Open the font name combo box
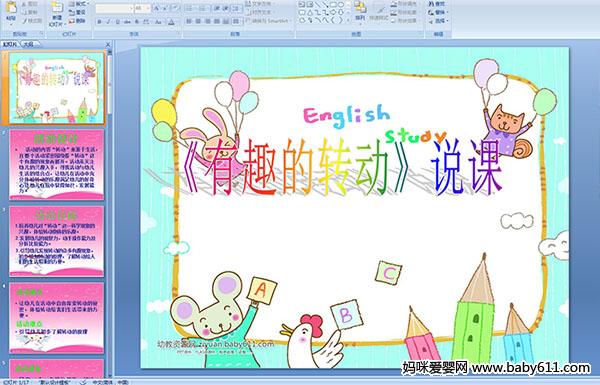Image resolution: width=600 pixels, height=385 pixels. point(114,8)
